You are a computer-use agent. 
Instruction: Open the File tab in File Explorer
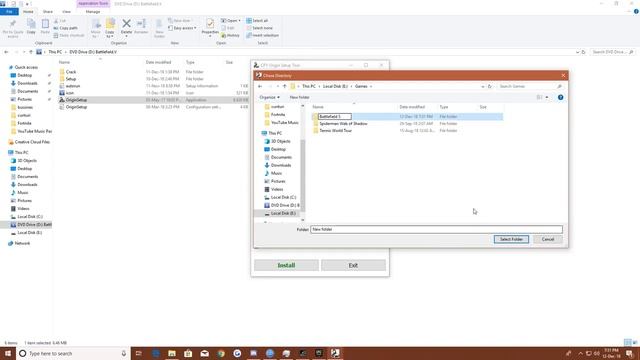[9, 12]
